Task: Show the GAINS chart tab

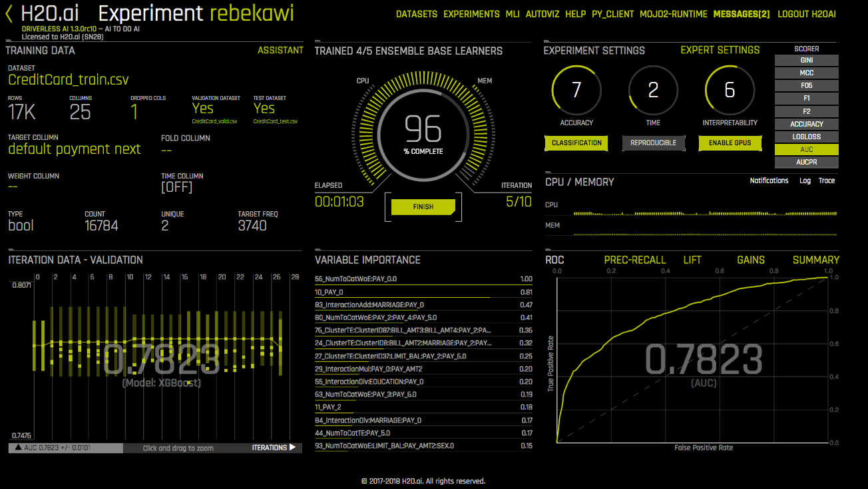Action: pyautogui.click(x=751, y=260)
